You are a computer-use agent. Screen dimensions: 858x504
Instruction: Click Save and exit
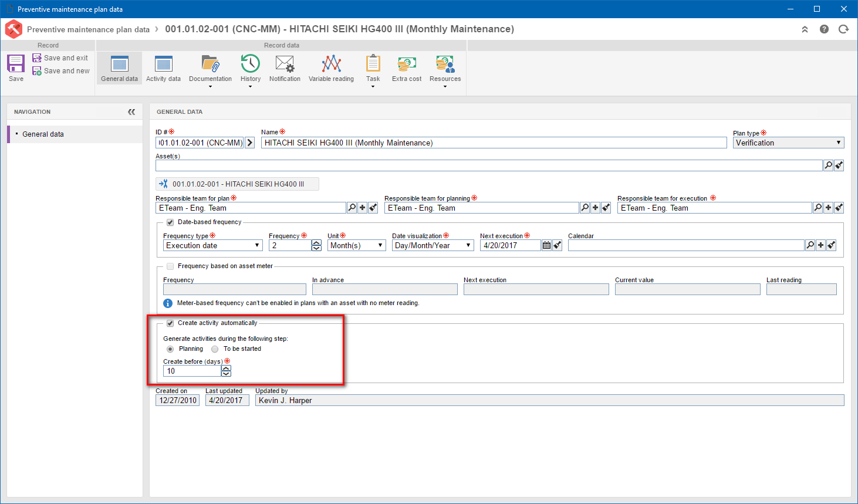60,58
